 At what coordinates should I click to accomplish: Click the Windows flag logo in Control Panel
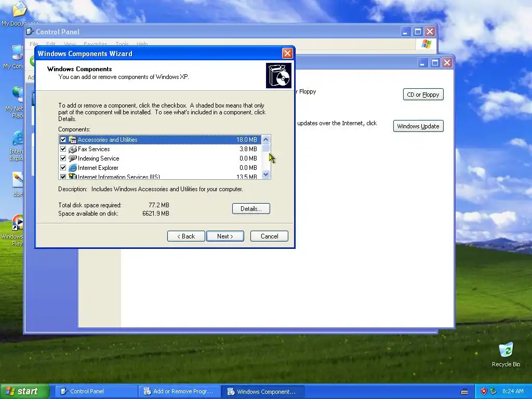pyautogui.click(x=426, y=44)
